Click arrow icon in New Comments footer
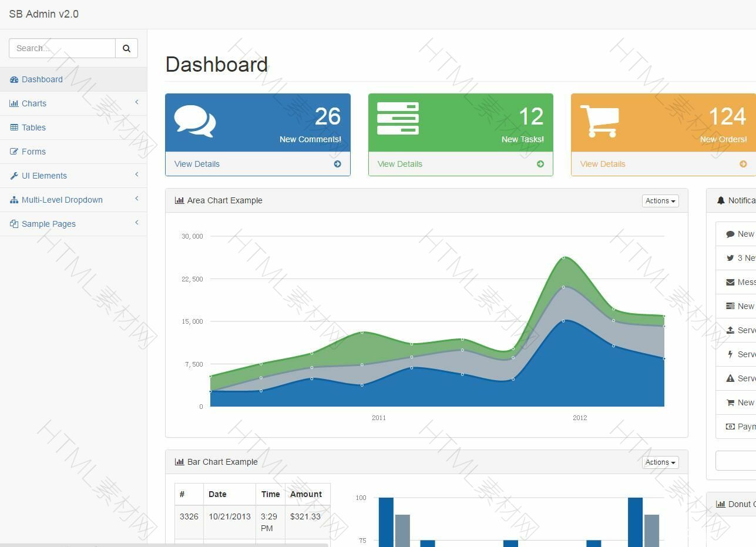Viewport: 756px width, 547px height. (x=337, y=164)
